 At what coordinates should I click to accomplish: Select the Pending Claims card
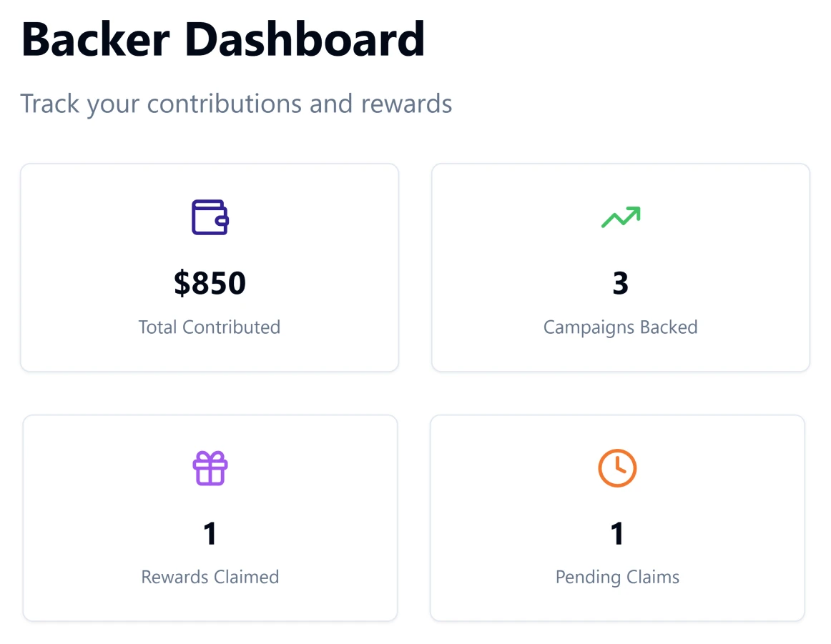[617, 517]
